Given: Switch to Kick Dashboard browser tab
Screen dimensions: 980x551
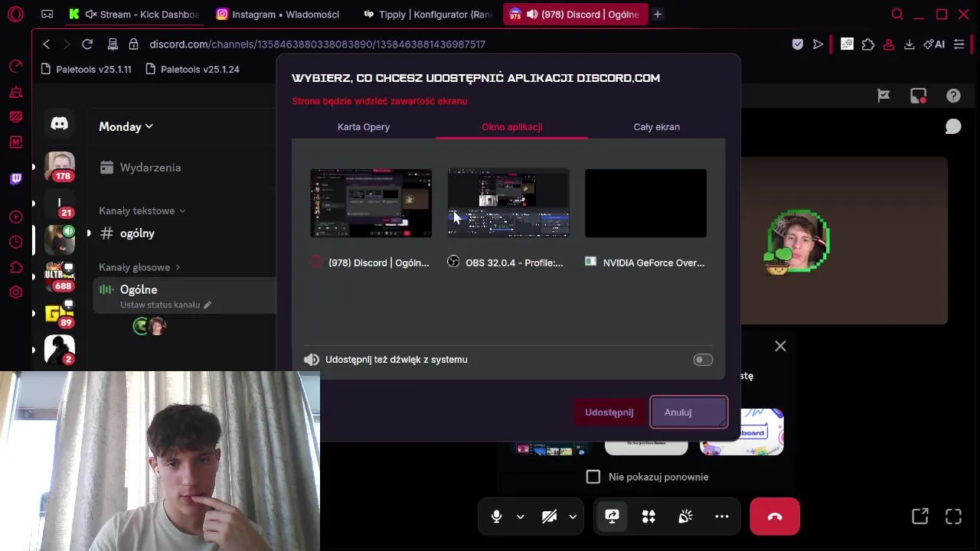Looking at the screenshot, I should tap(134, 15).
